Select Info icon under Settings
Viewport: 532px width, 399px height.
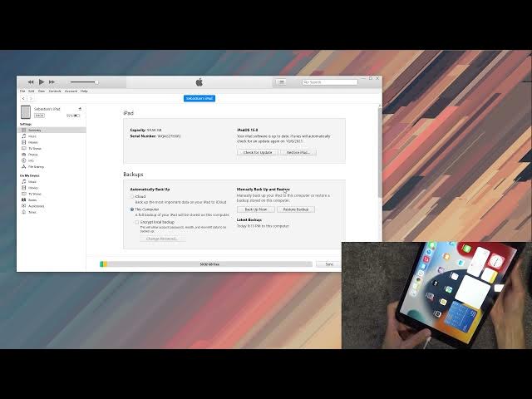click(24, 160)
